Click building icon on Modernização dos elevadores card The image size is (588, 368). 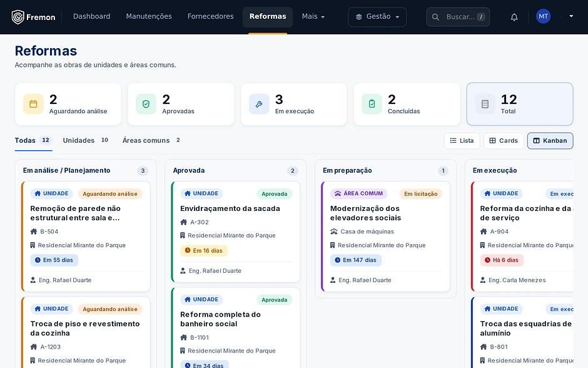[332, 245]
